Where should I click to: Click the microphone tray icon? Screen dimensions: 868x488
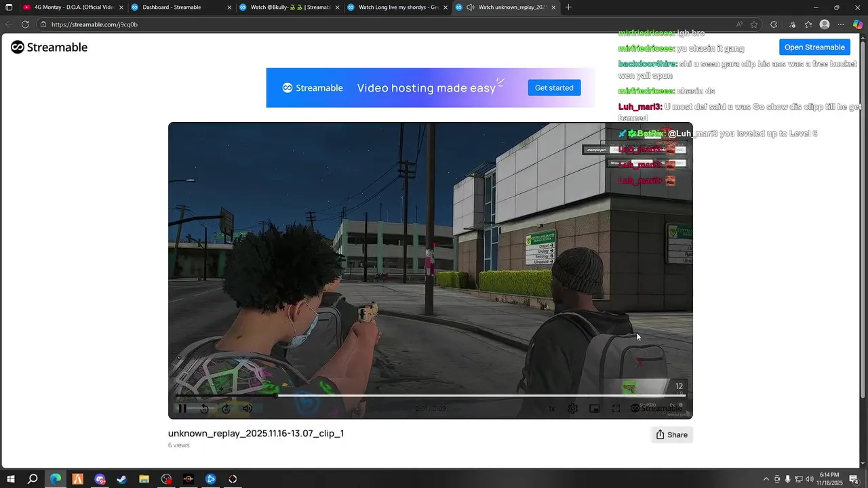tap(787, 479)
